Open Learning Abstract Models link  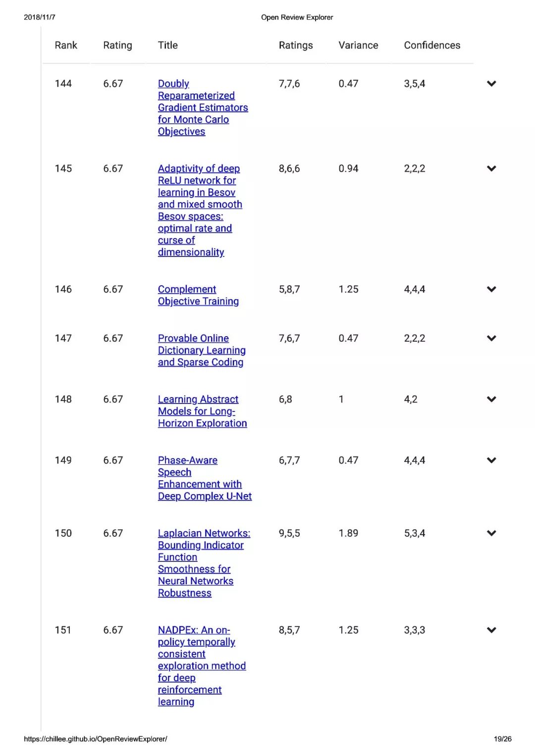(202, 411)
